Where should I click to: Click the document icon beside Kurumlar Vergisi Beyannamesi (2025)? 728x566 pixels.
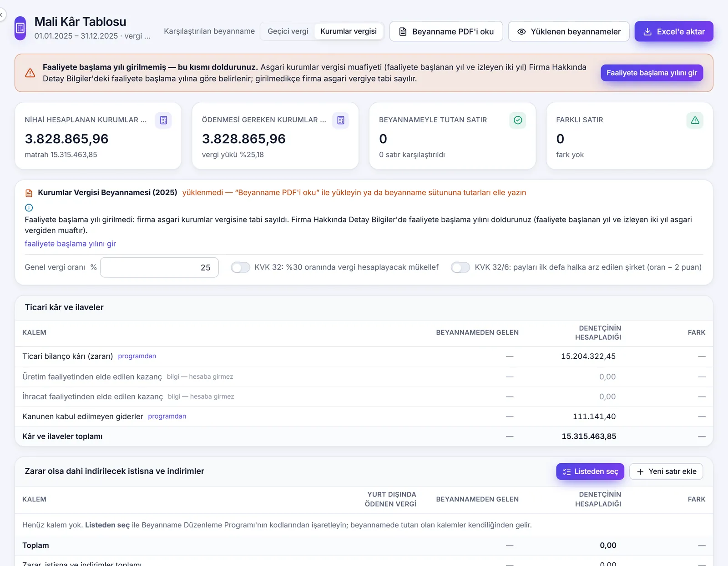[29, 193]
